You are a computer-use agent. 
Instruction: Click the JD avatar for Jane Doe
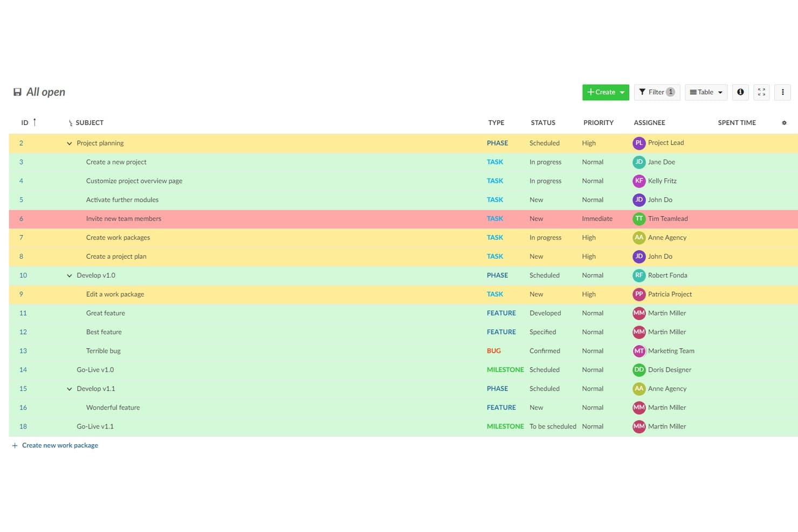[x=639, y=162]
